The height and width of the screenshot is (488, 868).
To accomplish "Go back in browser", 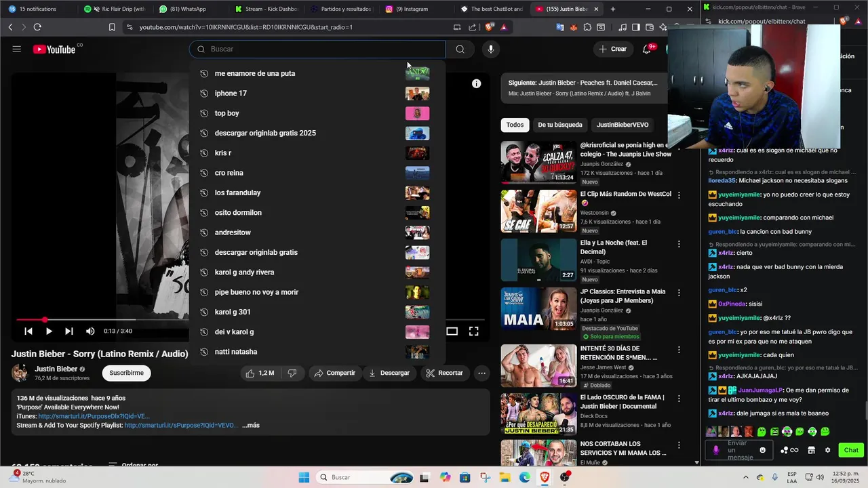I will (10, 27).
